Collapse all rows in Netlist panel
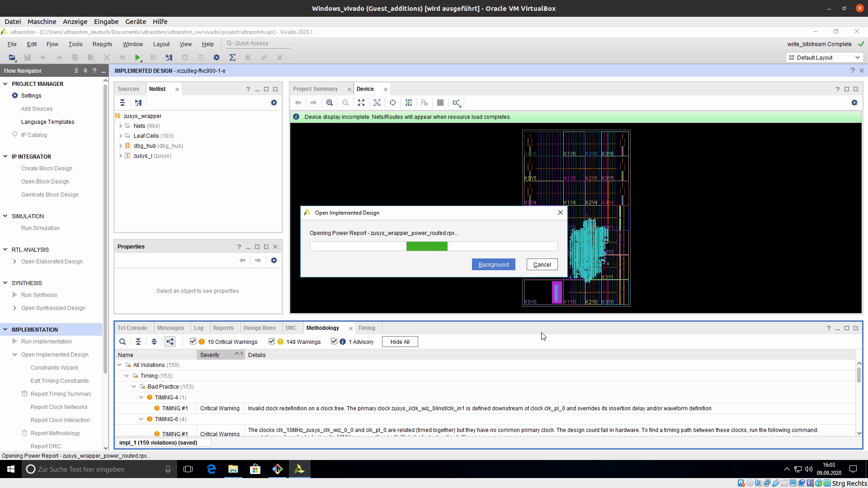868x488 pixels. [123, 103]
